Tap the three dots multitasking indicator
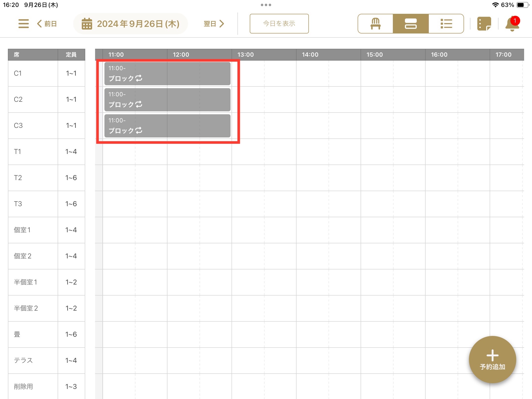Screen dimensions: 532x399 tap(266, 5)
